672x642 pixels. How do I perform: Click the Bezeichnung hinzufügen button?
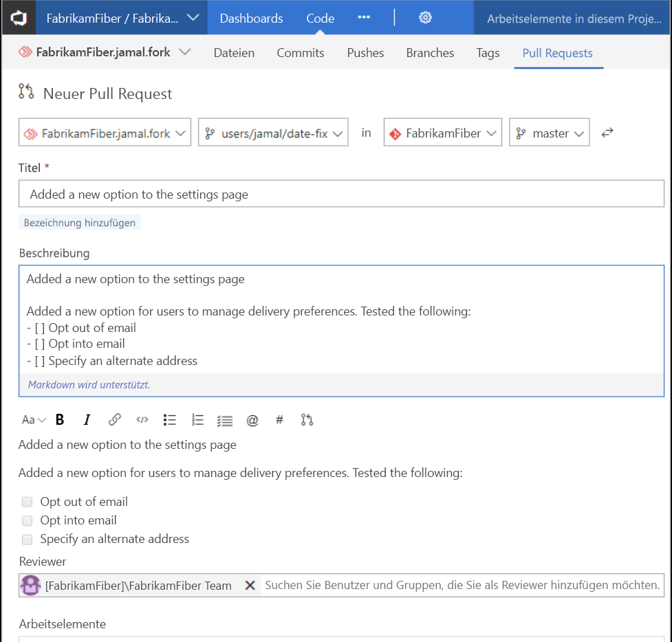coord(79,222)
